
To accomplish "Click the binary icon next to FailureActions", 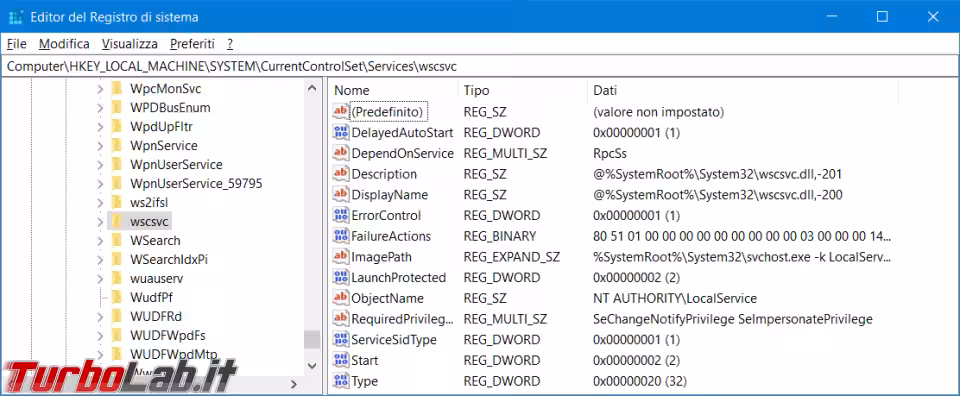I will pos(340,236).
